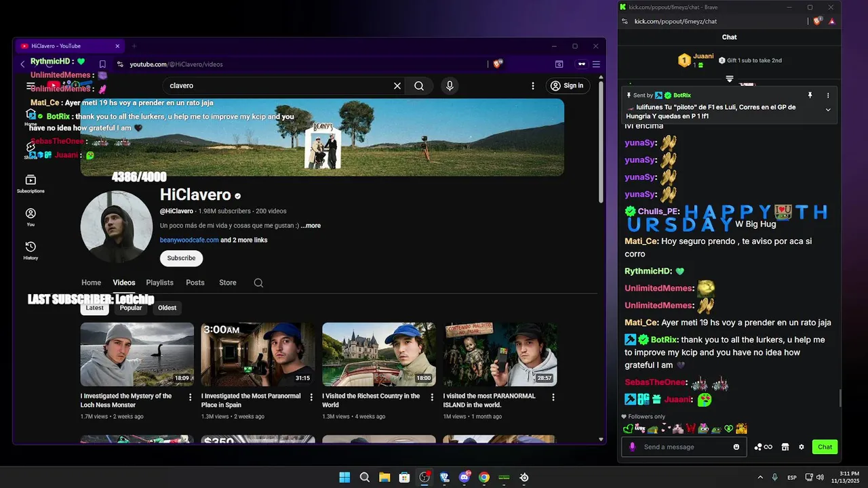
Task: Open a new tab in YouTube window
Action: click(134, 46)
